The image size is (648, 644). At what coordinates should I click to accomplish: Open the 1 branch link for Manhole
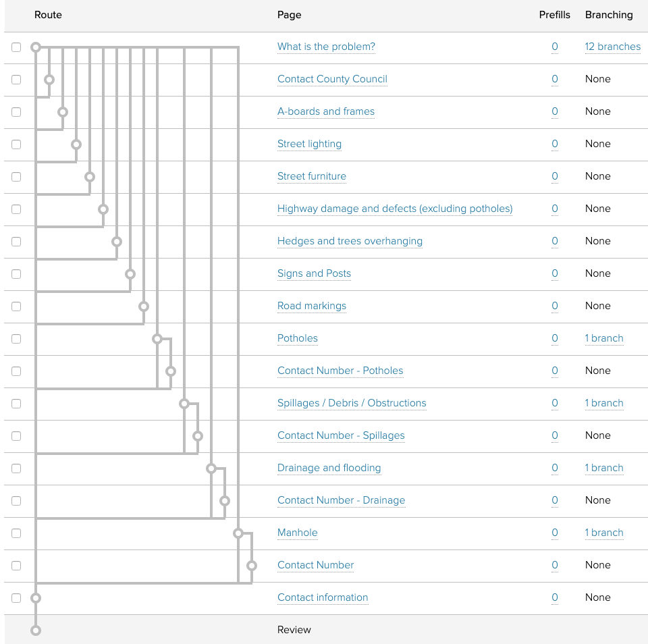[603, 533]
